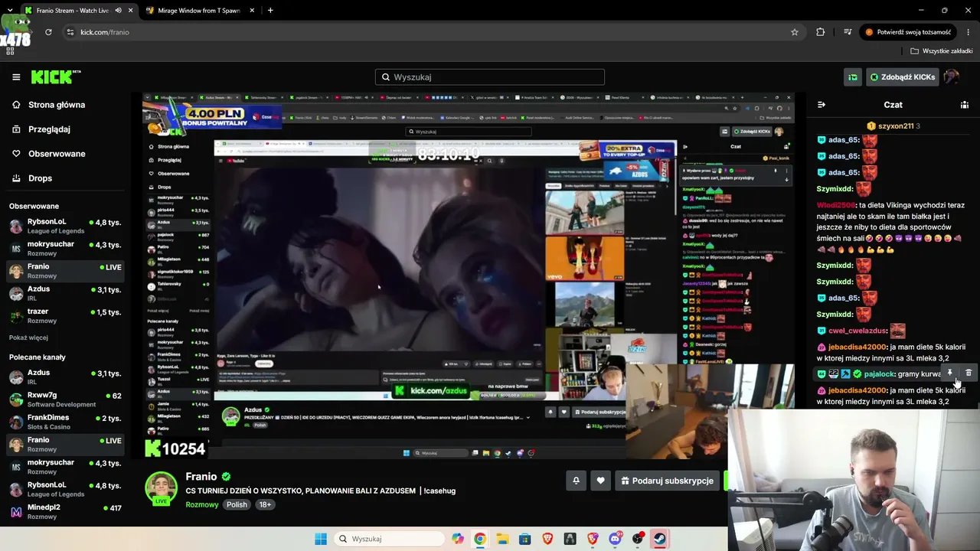
Task: Click Franio's streamer avatar below video
Action: click(x=162, y=488)
